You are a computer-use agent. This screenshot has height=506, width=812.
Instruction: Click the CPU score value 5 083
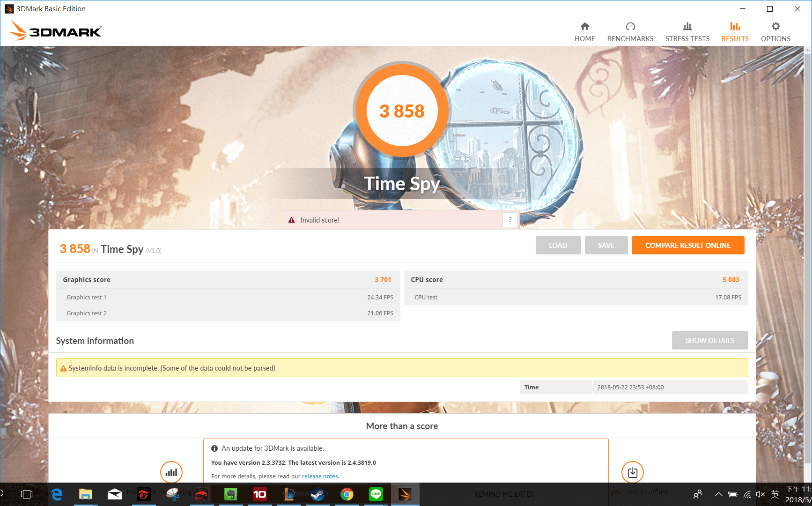click(731, 280)
